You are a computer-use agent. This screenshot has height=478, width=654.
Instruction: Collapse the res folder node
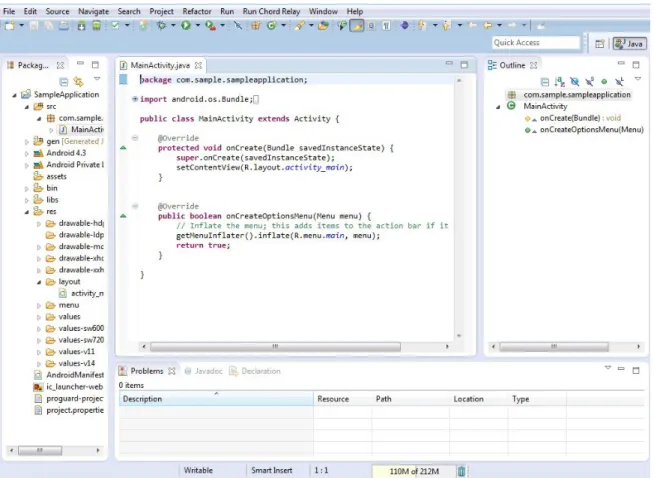click(x=27, y=212)
